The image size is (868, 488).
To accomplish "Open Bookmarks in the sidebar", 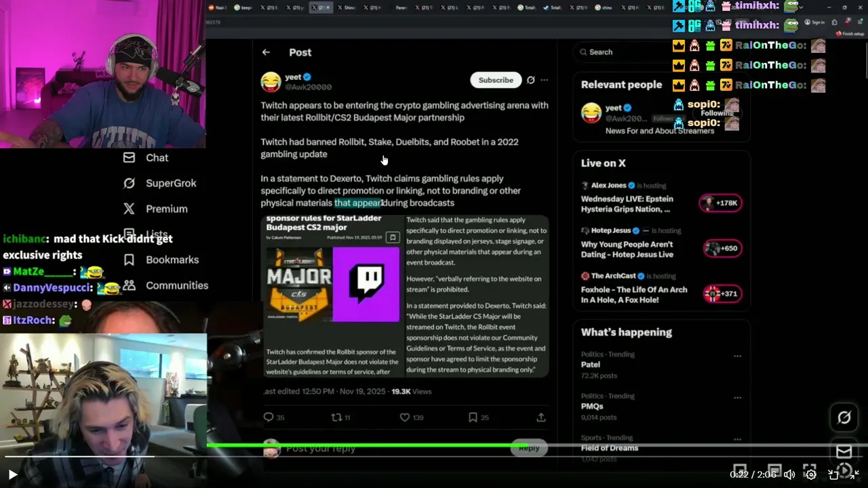I will click(x=172, y=260).
